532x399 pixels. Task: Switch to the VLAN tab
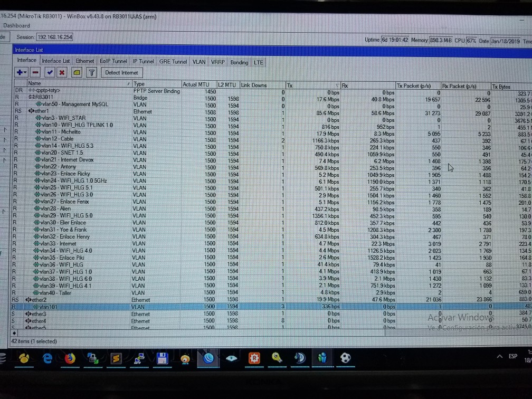pos(199,62)
